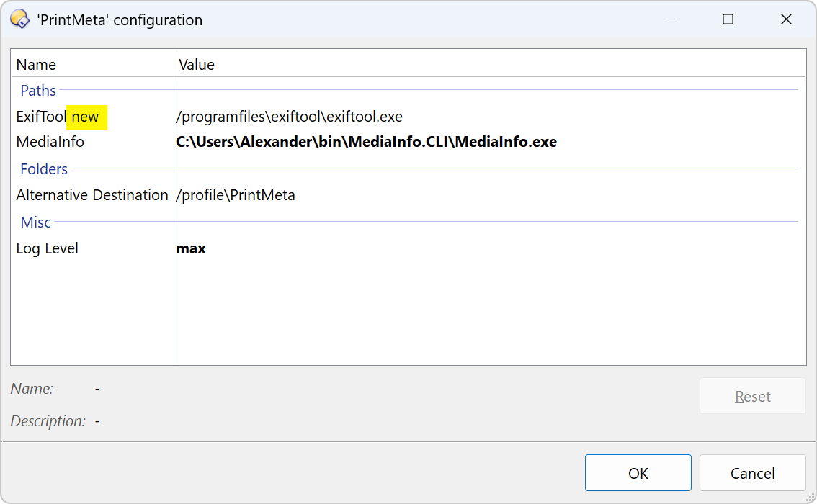817x504 pixels.
Task: Confirm settings with the OK button
Action: coord(638,473)
